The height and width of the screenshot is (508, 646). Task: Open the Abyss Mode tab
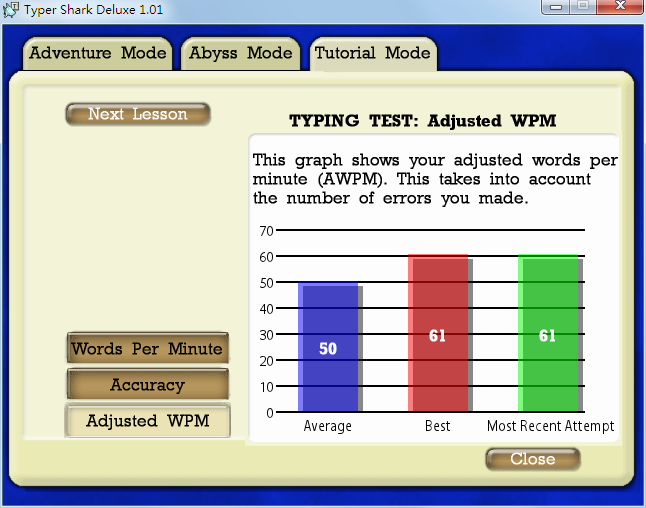coord(241,54)
